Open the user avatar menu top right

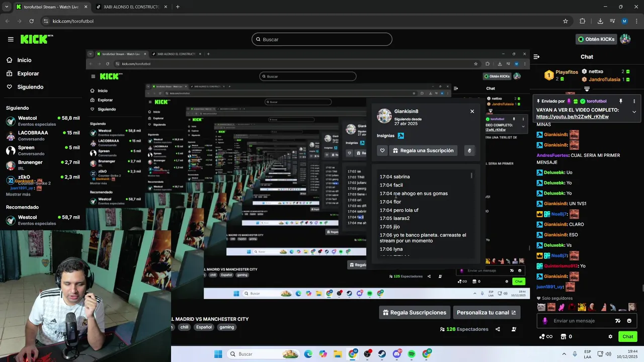click(625, 39)
